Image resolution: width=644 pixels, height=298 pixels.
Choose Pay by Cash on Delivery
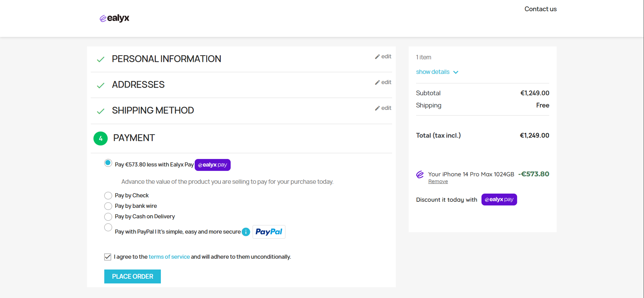108,216
